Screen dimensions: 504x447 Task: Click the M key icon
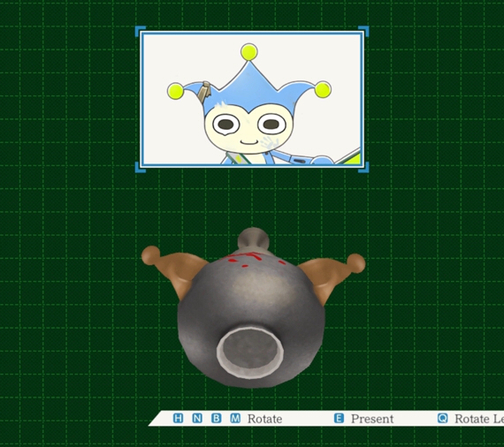click(x=235, y=419)
